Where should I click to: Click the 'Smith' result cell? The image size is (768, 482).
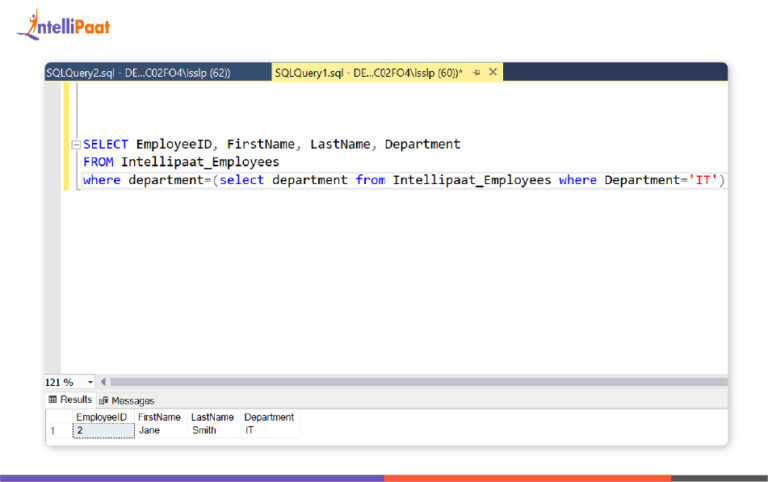click(214, 431)
